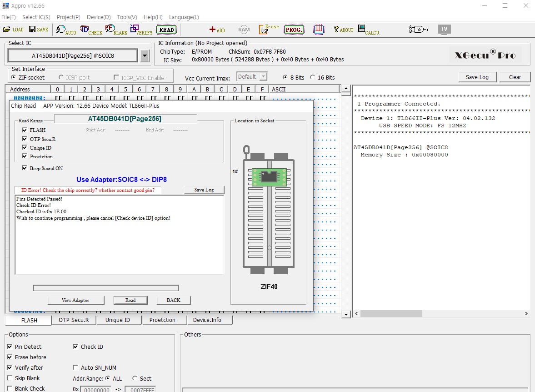Click the TV toolbar icon
Screen dimensions: 535x392
(444, 29)
